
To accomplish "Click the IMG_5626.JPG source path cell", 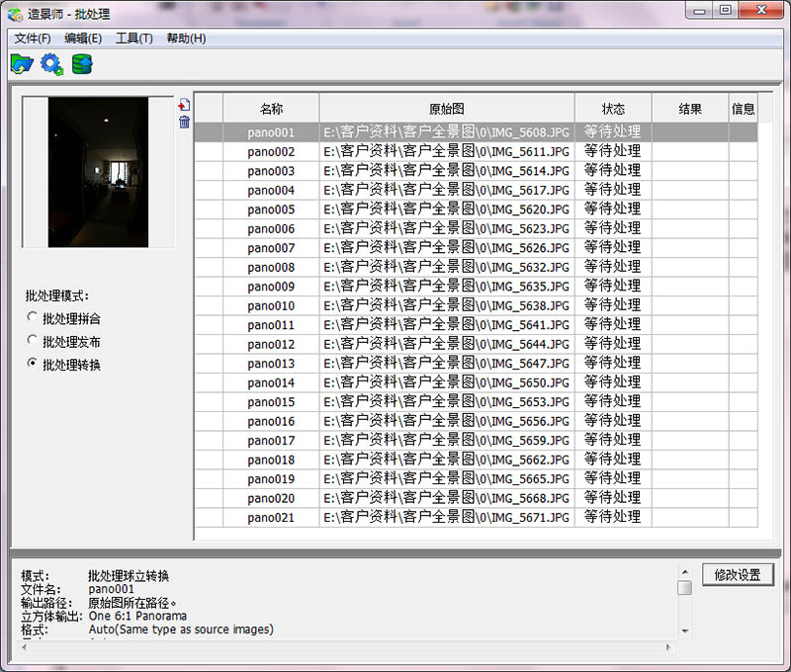I will point(447,248).
